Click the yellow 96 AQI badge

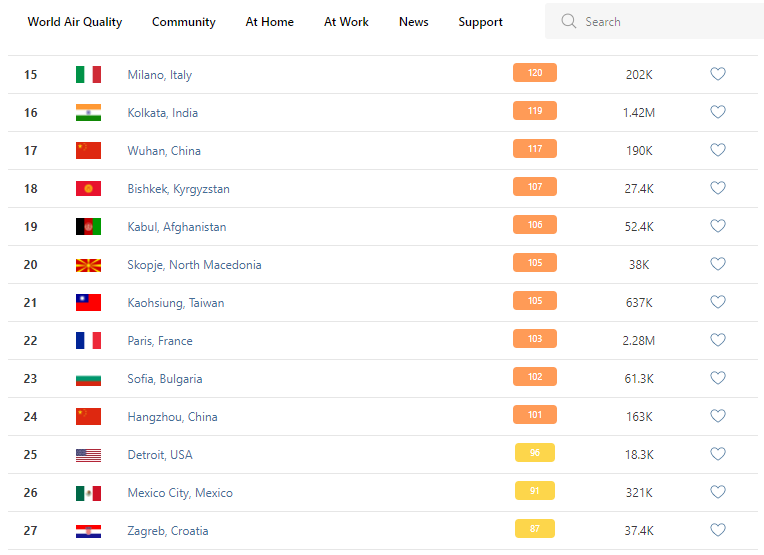point(535,453)
